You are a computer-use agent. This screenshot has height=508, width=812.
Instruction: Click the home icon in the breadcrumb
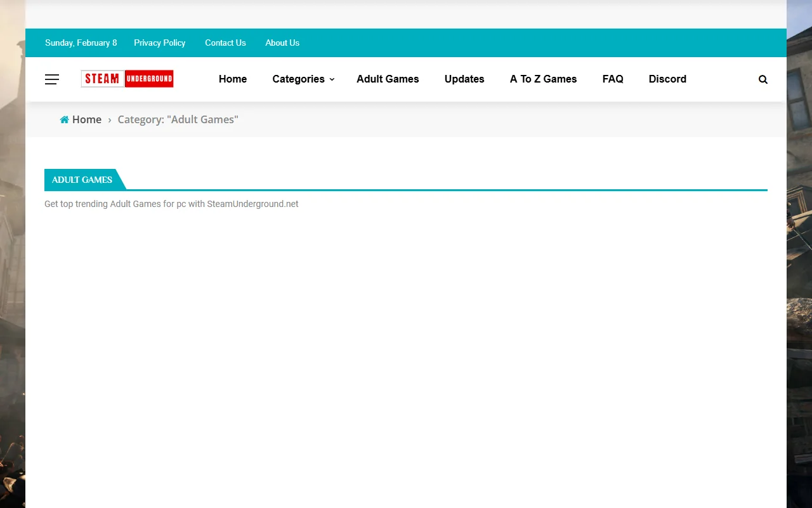pos(63,119)
